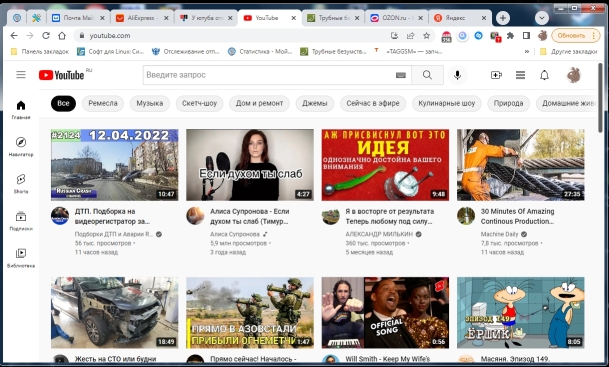Select the Дом и ремонт chip
The image size is (609, 367).
tap(259, 103)
